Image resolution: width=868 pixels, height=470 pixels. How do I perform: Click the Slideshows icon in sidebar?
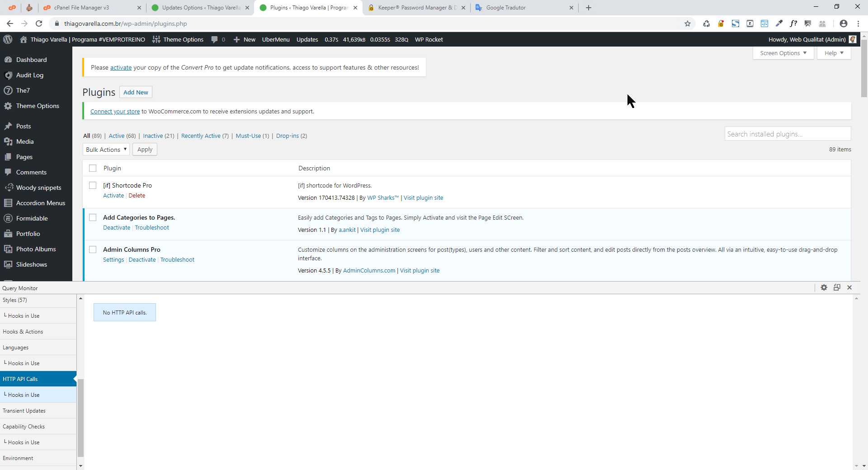click(x=8, y=264)
